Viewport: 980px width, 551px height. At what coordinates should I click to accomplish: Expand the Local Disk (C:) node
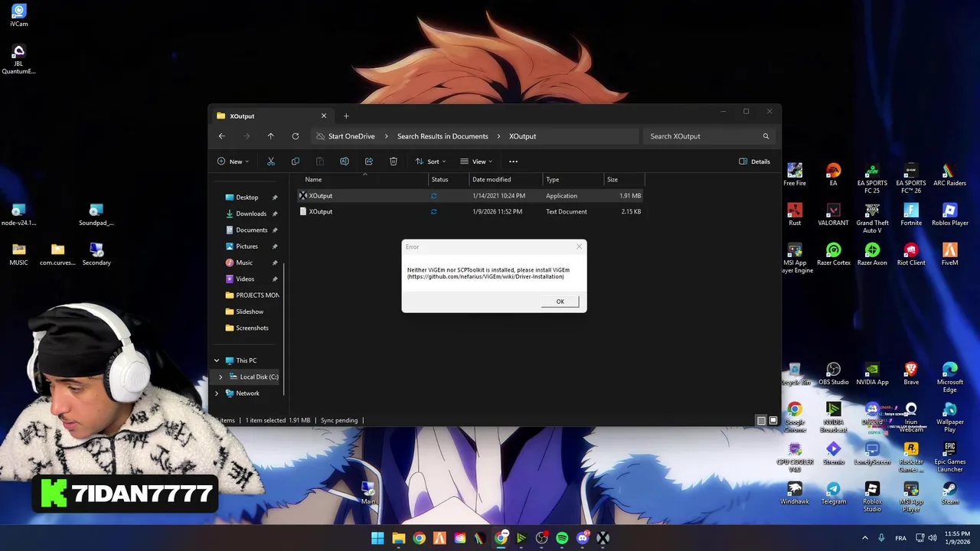click(220, 377)
